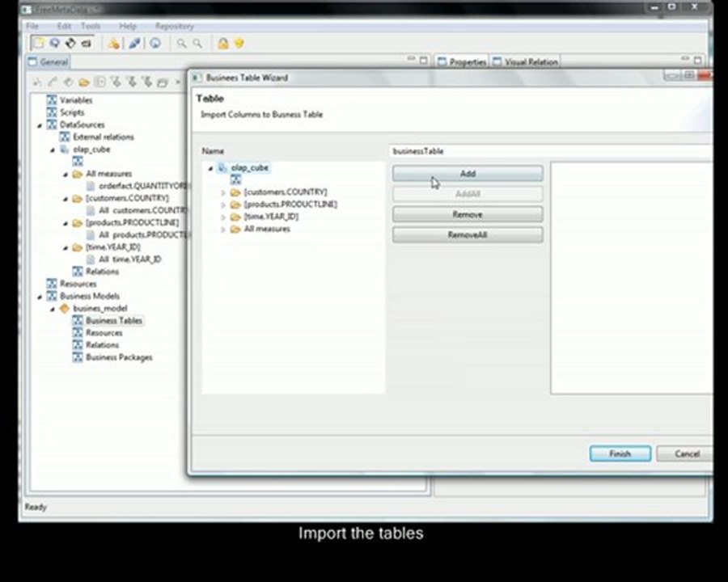Select 'All time.YEAR_ID' tree item

click(130, 259)
